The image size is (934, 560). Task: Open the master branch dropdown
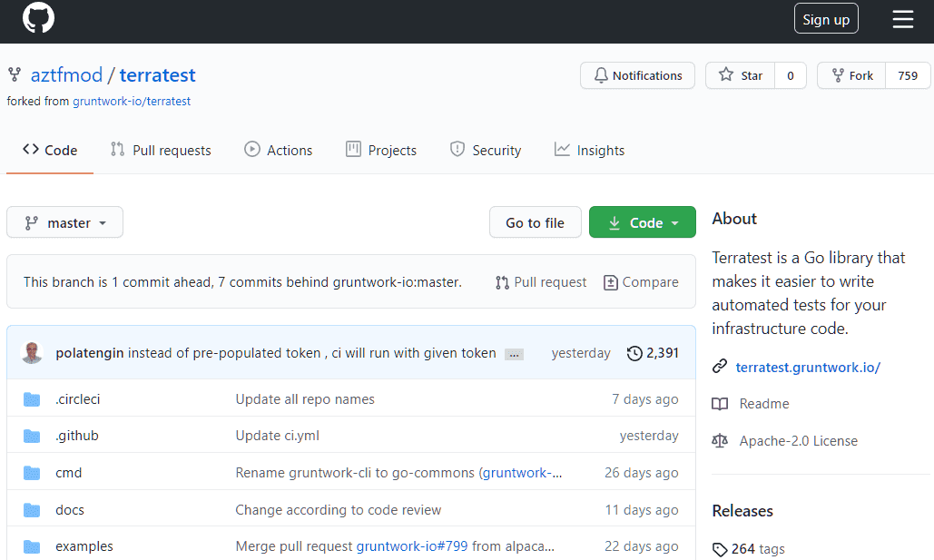click(x=64, y=222)
